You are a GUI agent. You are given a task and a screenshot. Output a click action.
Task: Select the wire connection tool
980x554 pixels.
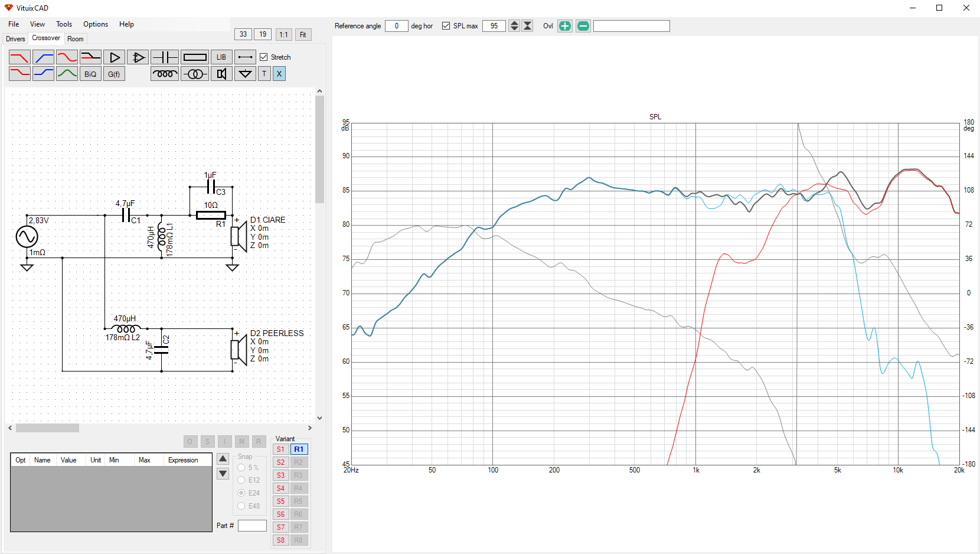point(245,57)
